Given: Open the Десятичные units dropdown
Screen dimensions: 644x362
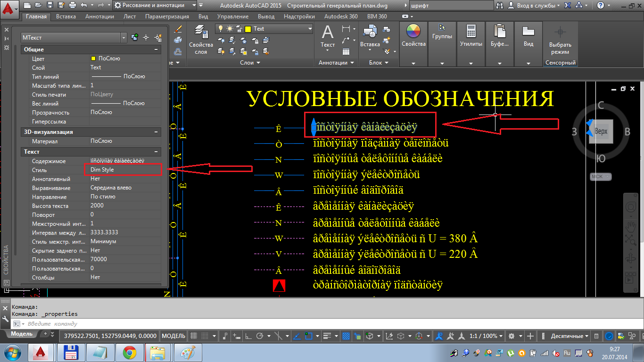Looking at the screenshot, I should click(x=569, y=336).
